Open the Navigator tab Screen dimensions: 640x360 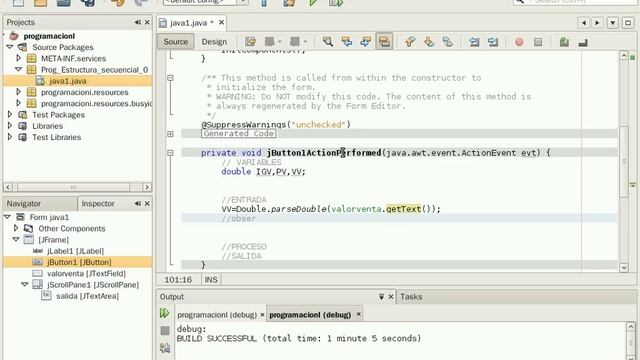pos(24,203)
